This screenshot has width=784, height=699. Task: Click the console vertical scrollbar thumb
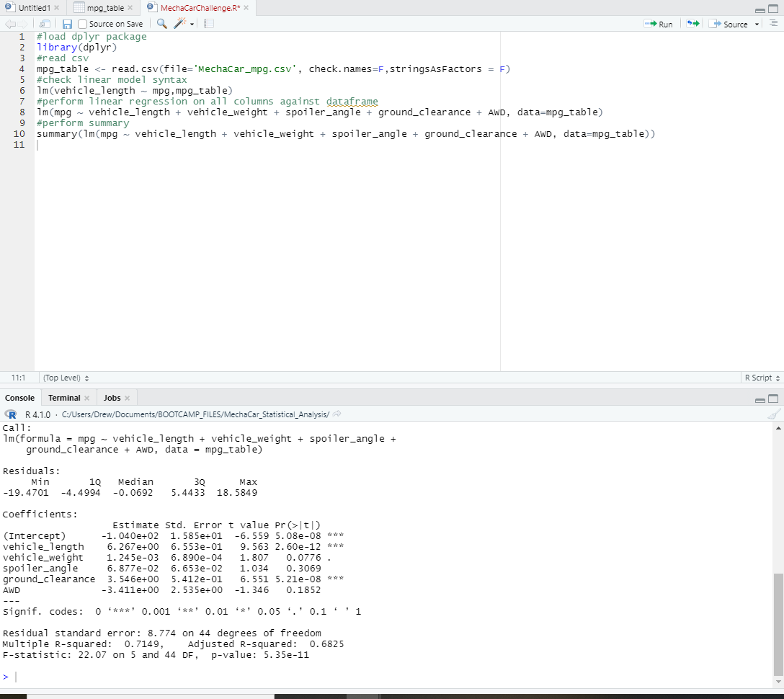[x=778, y=623]
